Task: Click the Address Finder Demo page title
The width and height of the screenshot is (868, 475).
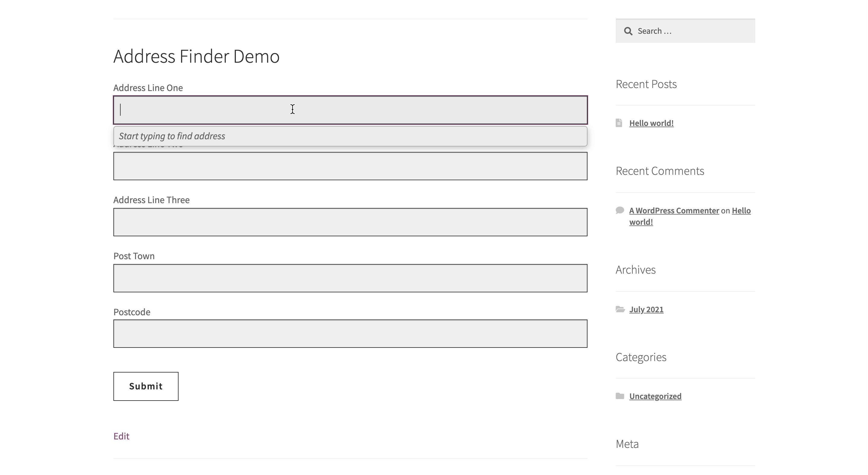Action: tap(196, 56)
